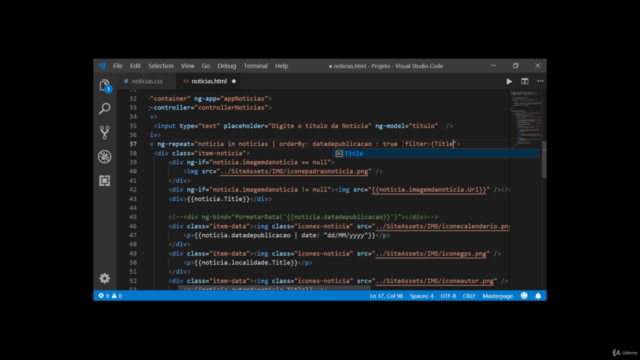Viewport: 640px width, 360px height.
Task: Change encoding via UTF-8
Action: (x=448, y=296)
